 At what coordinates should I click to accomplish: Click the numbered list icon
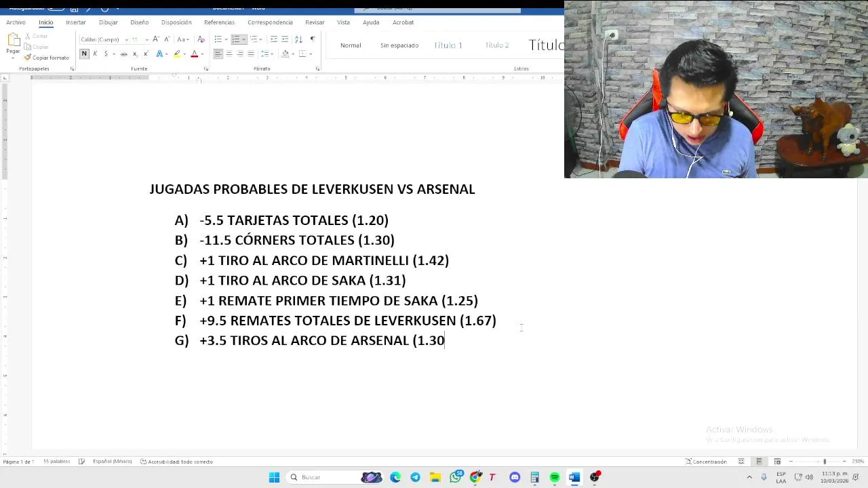point(236,39)
